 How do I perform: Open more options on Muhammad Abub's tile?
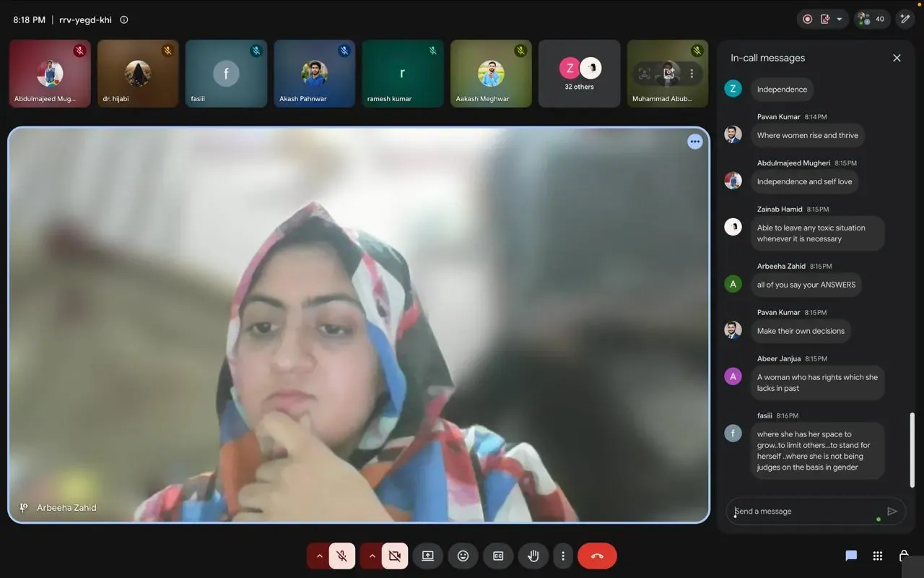692,74
